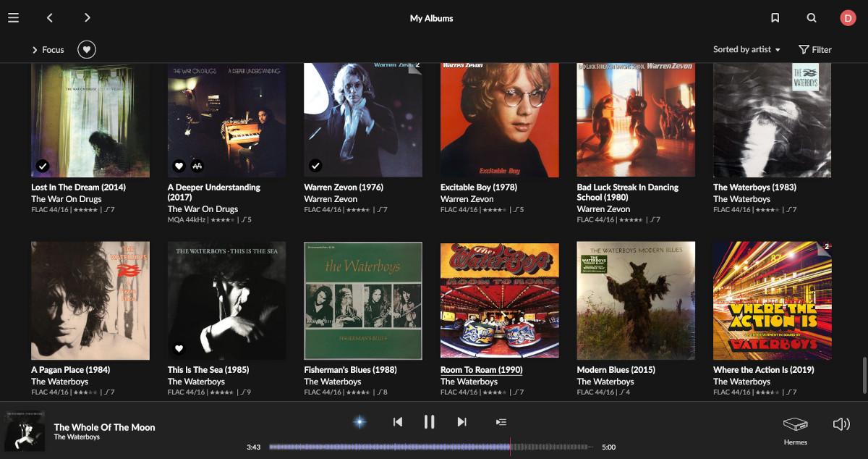
Task: Open Fisherman's Blues (1988) album title
Action: 350,369
